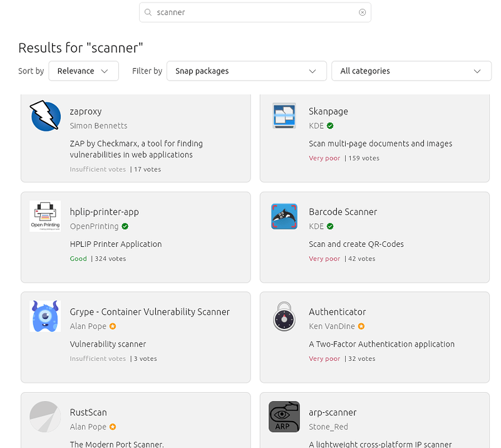The image size is (501, 448).
Task: Clear the search field text
Action: coord(362,13)
